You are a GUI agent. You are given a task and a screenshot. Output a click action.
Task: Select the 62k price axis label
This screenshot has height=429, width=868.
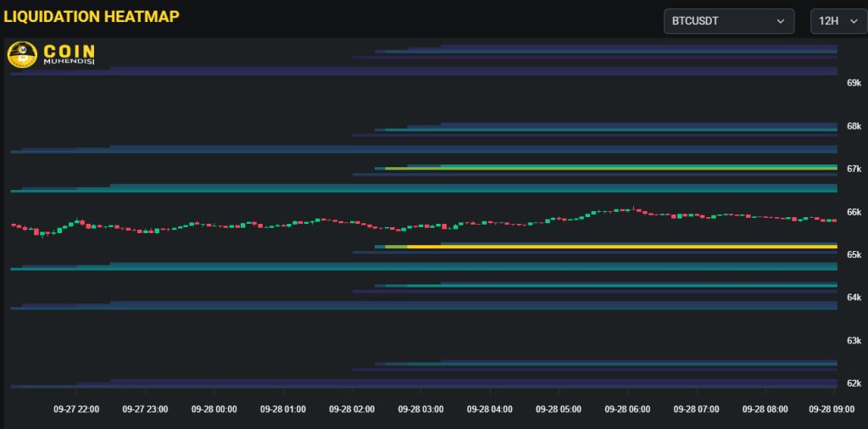[x=854, y=383]
